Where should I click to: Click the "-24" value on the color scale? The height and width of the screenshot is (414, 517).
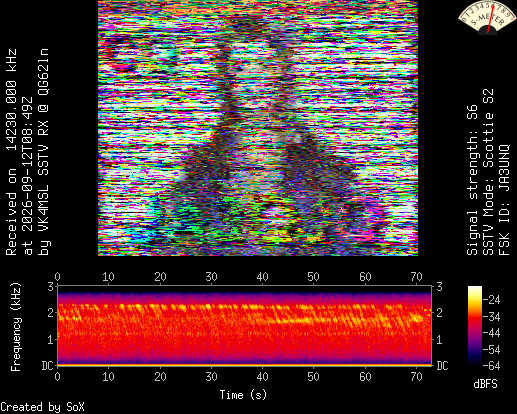tap(492, 300)
